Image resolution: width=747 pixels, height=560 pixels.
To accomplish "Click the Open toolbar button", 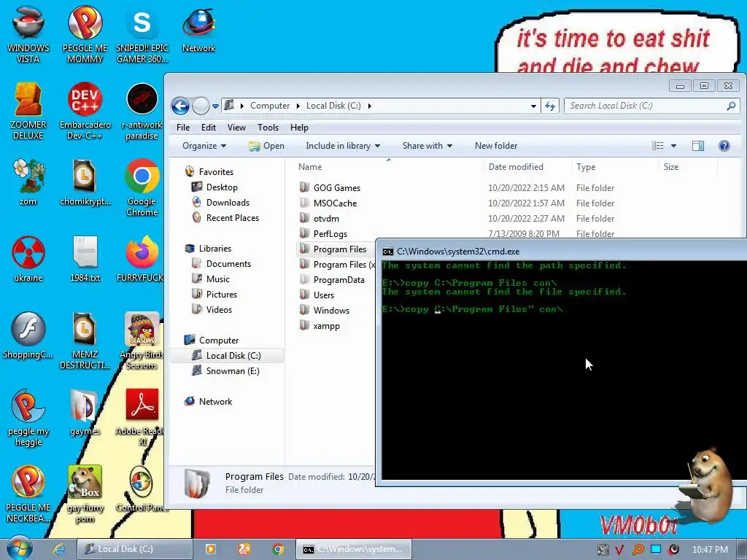I will [267, 146].
